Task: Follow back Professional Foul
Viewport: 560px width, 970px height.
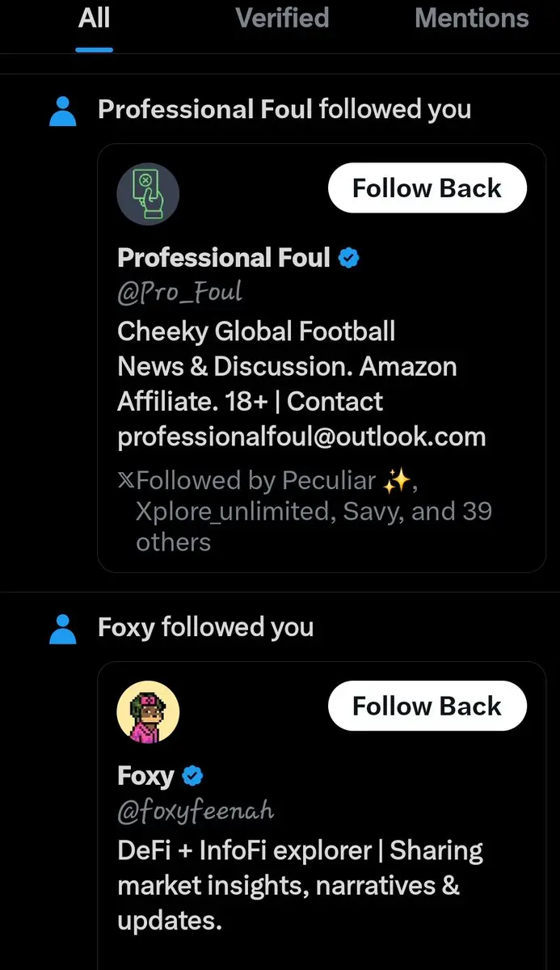Action: click(x=427, y=188)
